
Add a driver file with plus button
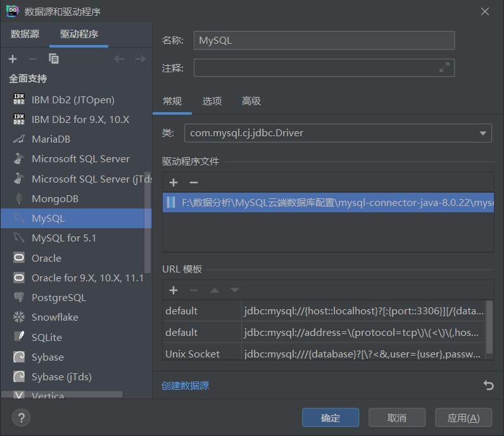173,183
